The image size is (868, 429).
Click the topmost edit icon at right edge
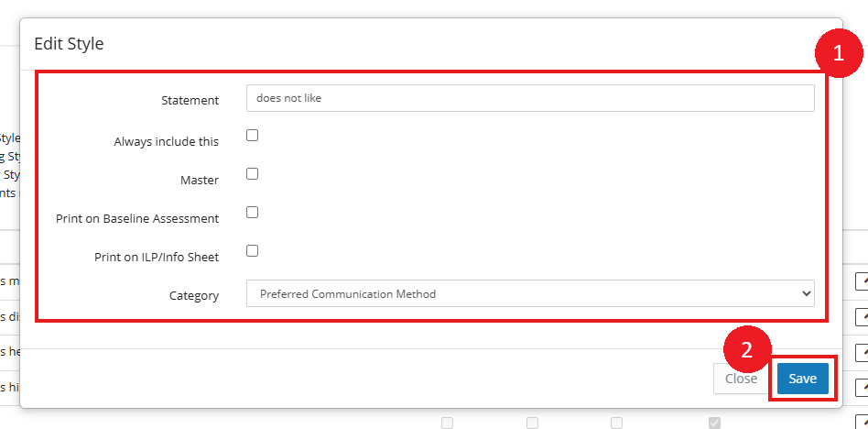click(x=862, y=281)
